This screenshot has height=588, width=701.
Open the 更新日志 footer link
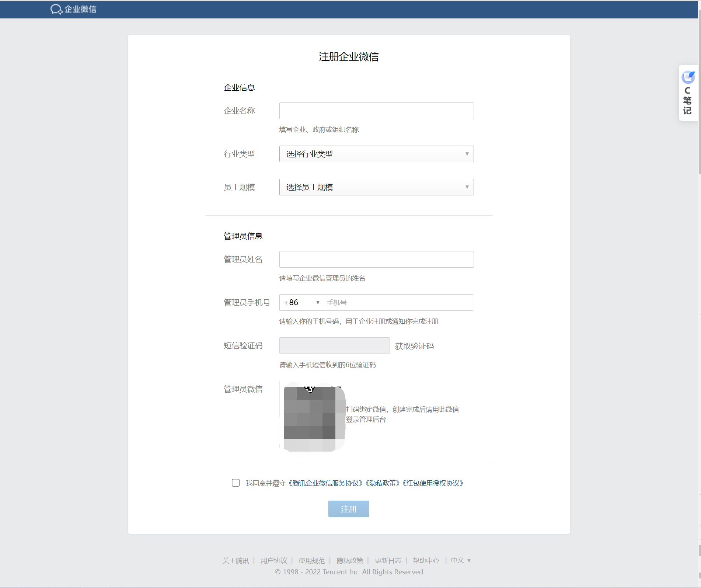tap(388, 560)
